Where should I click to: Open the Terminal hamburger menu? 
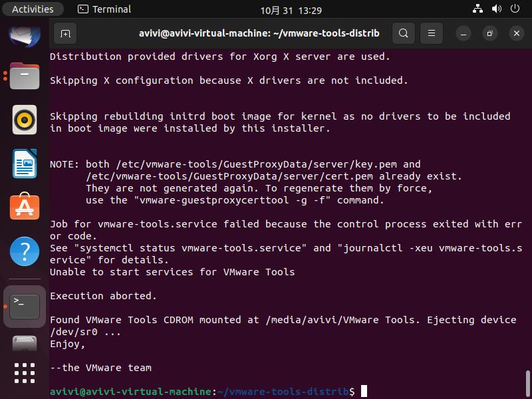click(431, 33)
